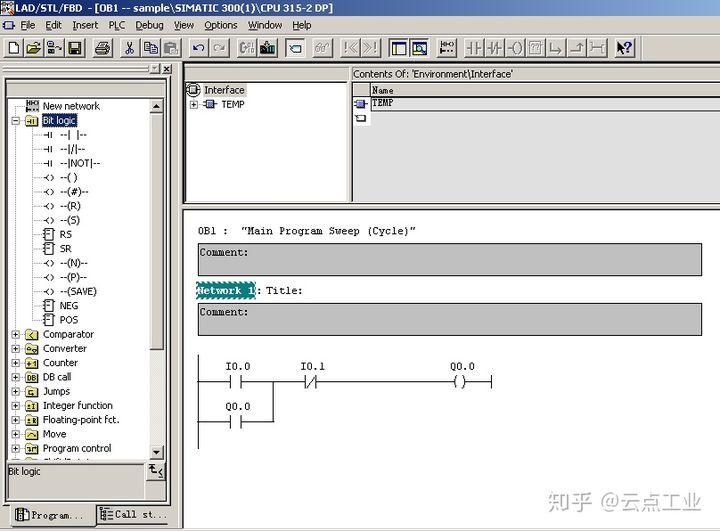Click the New file toolbar icon

click(x=13, y=47)
